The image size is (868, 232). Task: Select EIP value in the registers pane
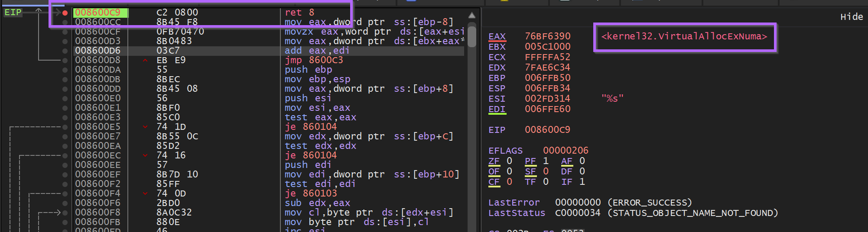tap(547, 130)
